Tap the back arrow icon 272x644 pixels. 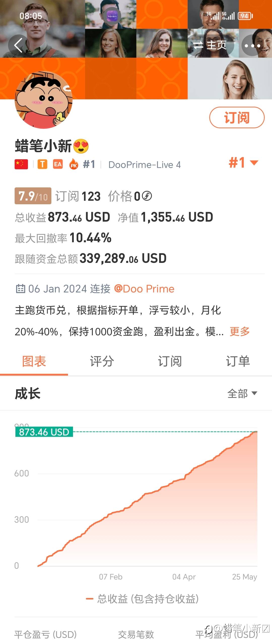point(18,45)
